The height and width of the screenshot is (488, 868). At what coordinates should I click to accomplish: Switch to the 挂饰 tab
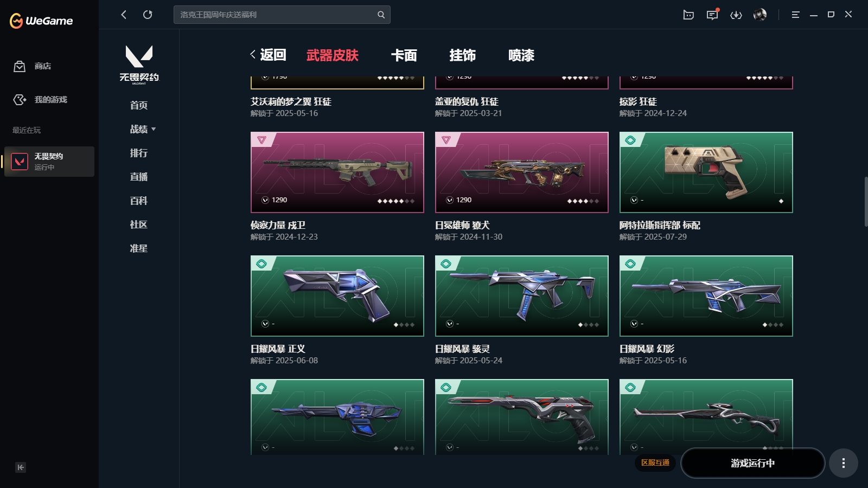pyautogui.click(x=462, y=55)
